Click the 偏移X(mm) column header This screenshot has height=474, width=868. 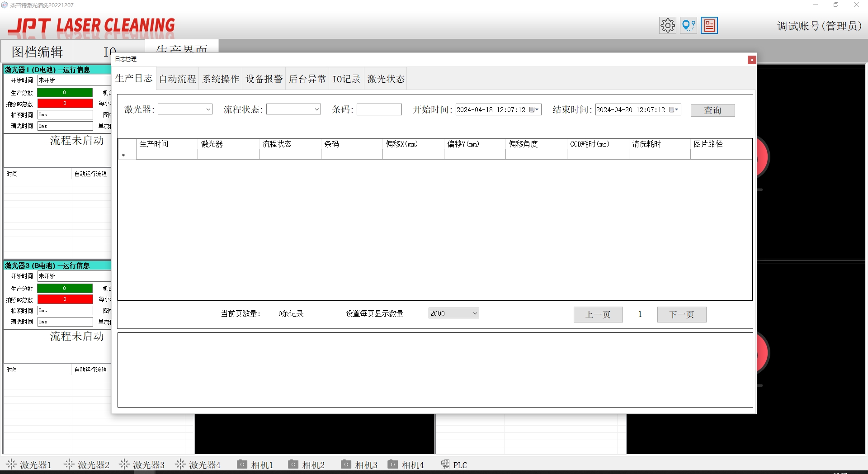point(413,144)
